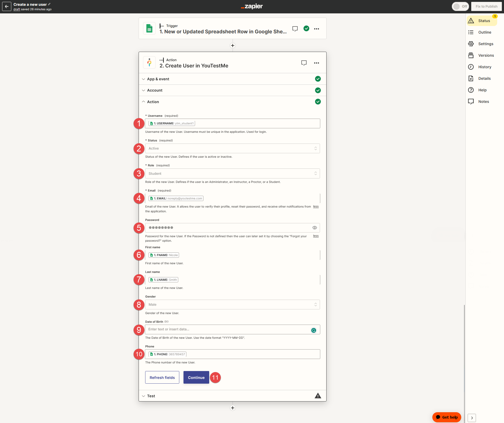Click the Account green checkmark
This screenshot has height=423, width=504.
[x=318, y=90]
